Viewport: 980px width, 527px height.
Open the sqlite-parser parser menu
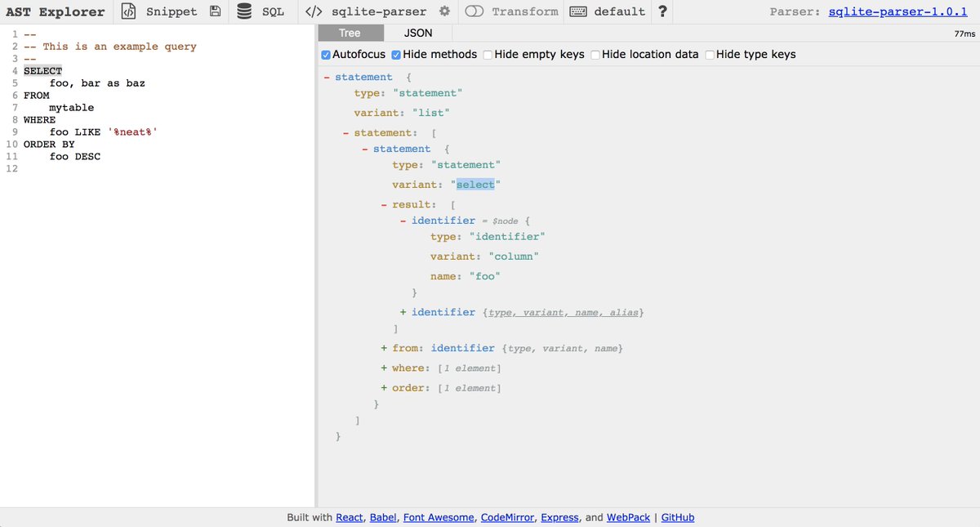[379, 11]
